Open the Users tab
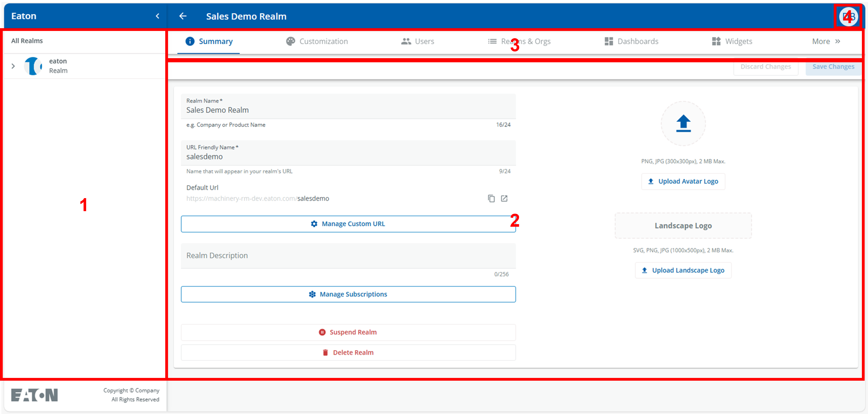This screenshot has width=868, height=414. 418,41
